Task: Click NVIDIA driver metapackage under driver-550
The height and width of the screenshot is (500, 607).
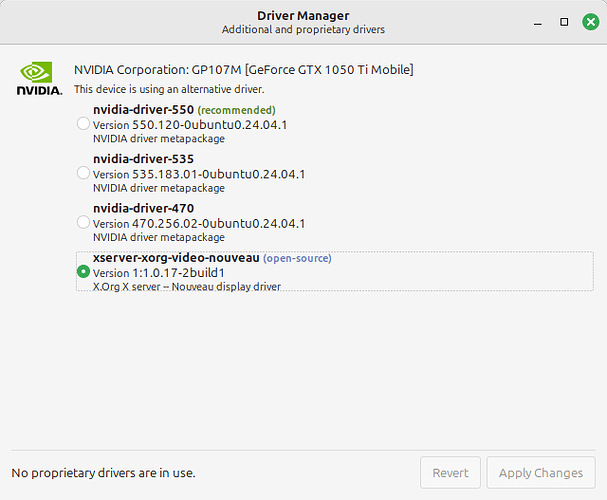Action: tap(159, 139)
